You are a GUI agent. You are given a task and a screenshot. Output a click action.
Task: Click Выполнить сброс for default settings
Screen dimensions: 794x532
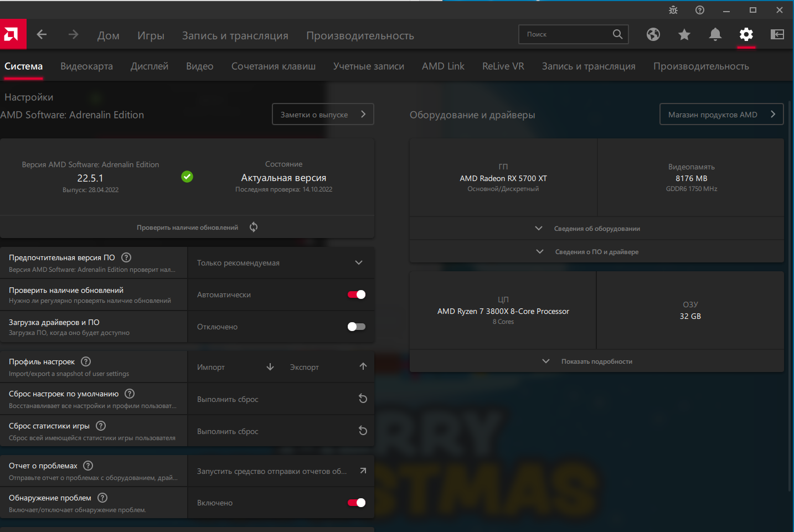pyautogui.click(x=281, y=399)
